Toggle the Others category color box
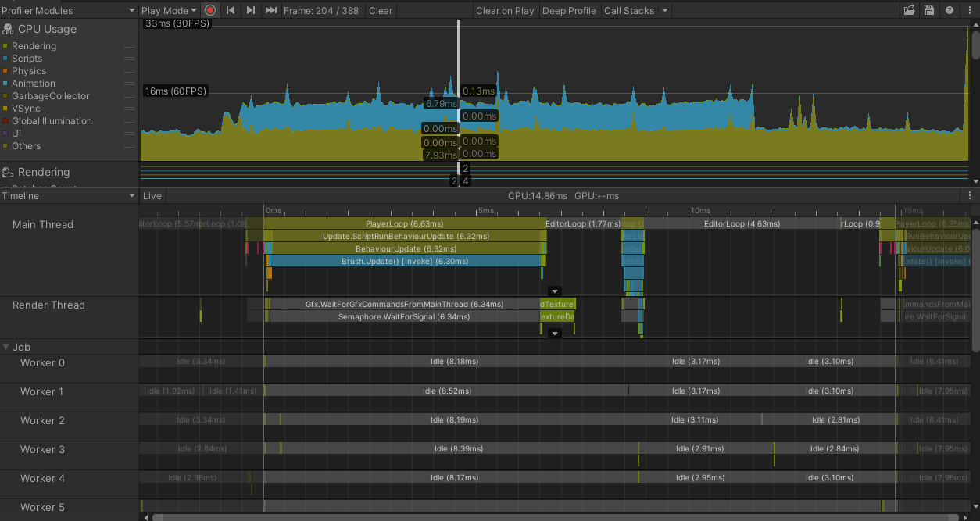This screenshot has width=980, height=521. (5, 146)
